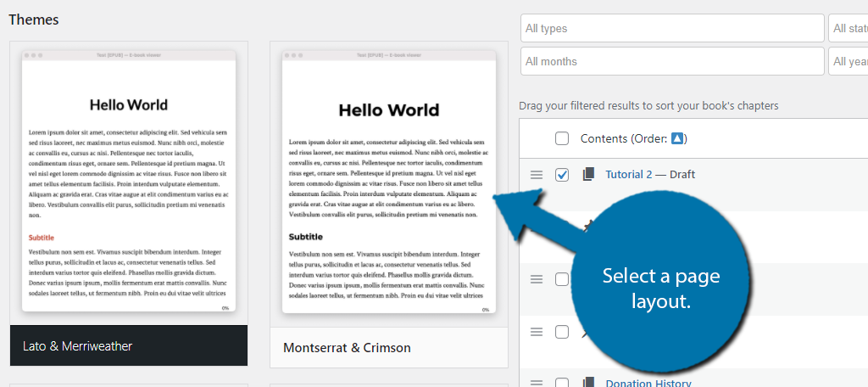Open the All years filter dropdown
The image size is (868, 387).
[848, 61]
